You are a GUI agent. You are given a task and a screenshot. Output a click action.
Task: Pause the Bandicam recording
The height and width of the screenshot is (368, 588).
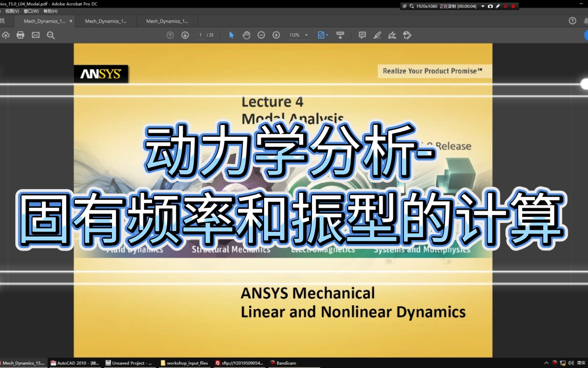[x=506, y=6]
